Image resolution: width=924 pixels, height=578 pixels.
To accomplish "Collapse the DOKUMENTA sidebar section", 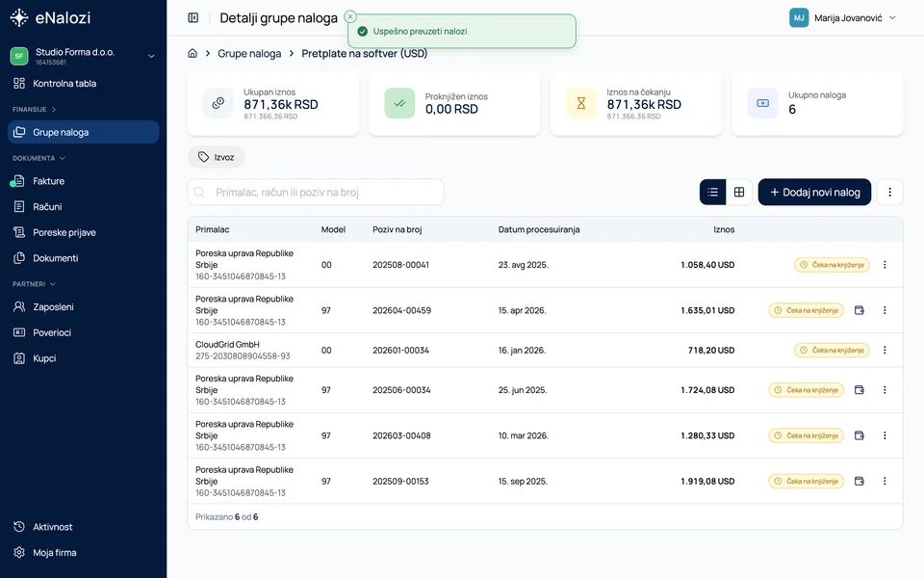I will 38,158.
